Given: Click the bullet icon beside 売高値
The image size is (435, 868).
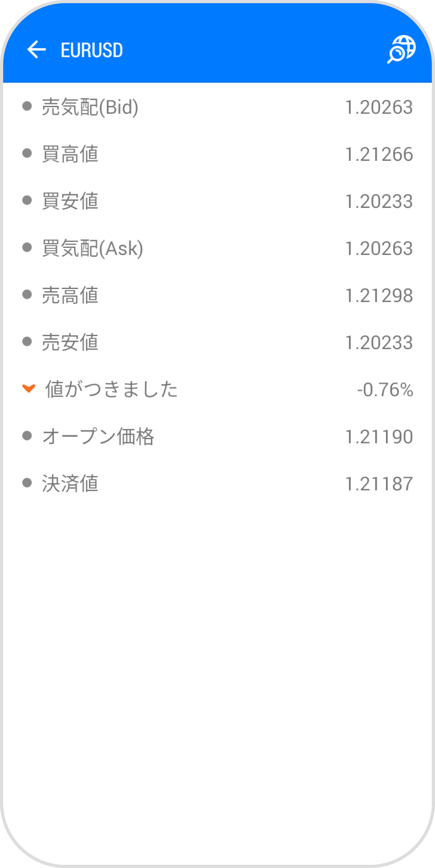Looking at the screenshot, I should click(x=28, y=294).
